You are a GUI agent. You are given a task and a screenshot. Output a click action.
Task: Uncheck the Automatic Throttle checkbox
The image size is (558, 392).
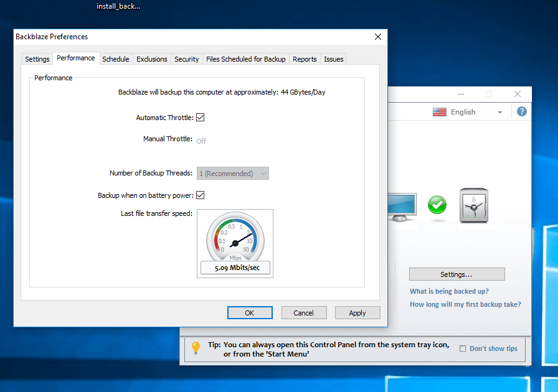pyautogui.click(x=201, y=118)
